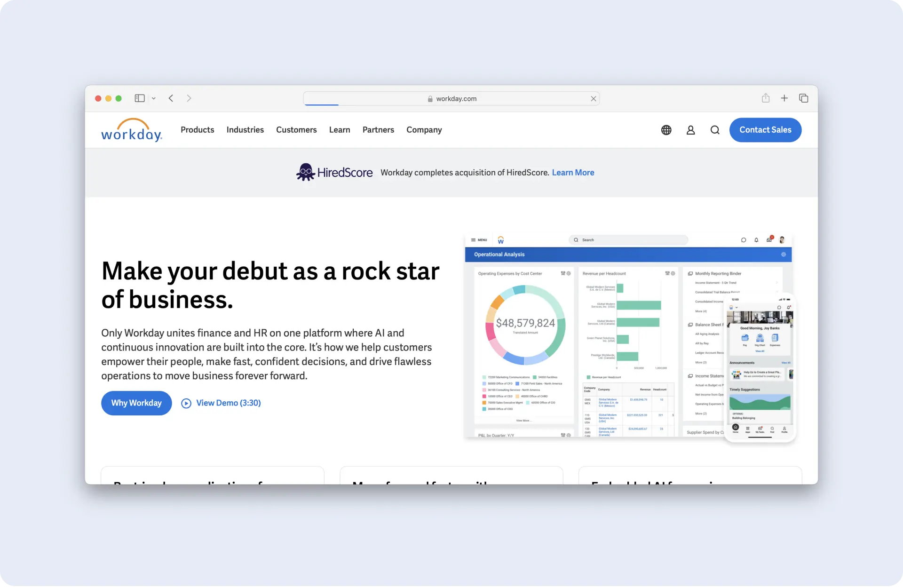Play the View Demo (3:30) video
Image resolution: width=903 pixels, height=588 pixels.
(x=221, y=403)
